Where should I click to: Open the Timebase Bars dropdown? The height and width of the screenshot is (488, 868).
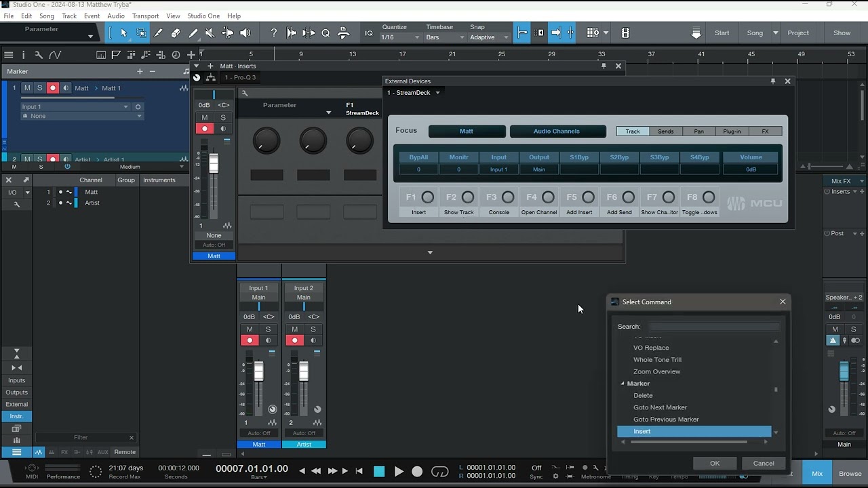pyautogui.click(x=445, y=37)
